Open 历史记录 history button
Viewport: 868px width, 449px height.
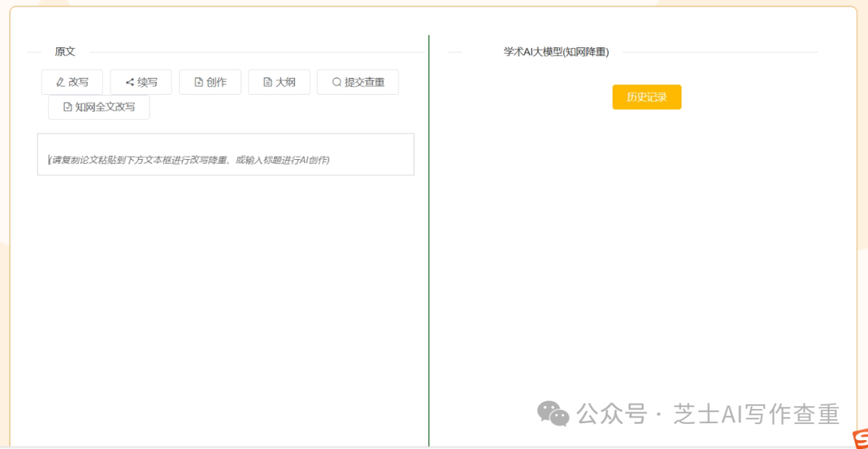[x=646, y=97]
